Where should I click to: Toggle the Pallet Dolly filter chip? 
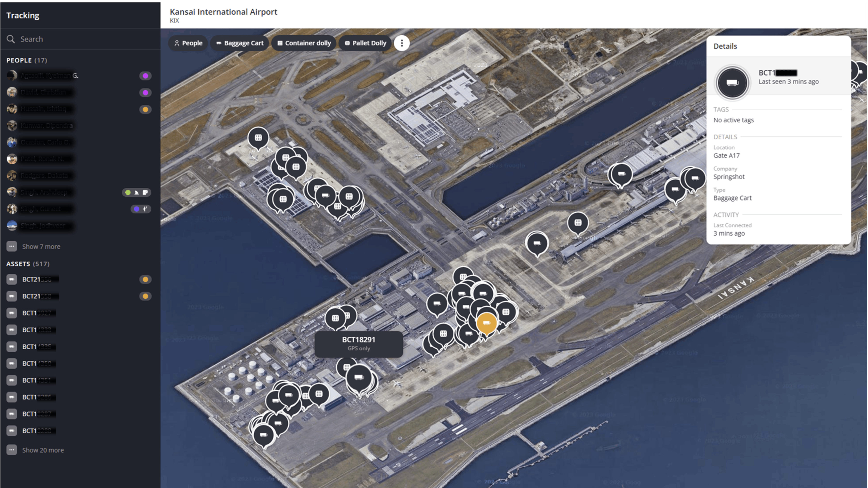point(365,43)
